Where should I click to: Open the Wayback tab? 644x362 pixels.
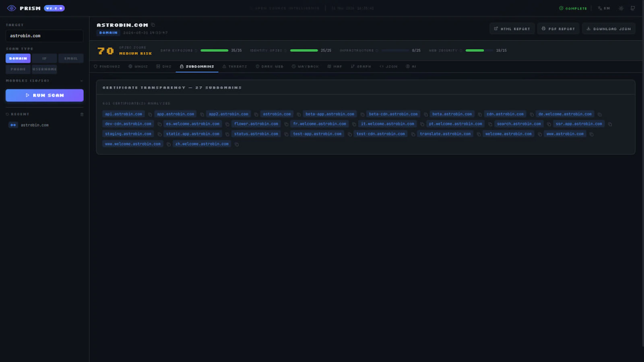(x=305, y=66)
